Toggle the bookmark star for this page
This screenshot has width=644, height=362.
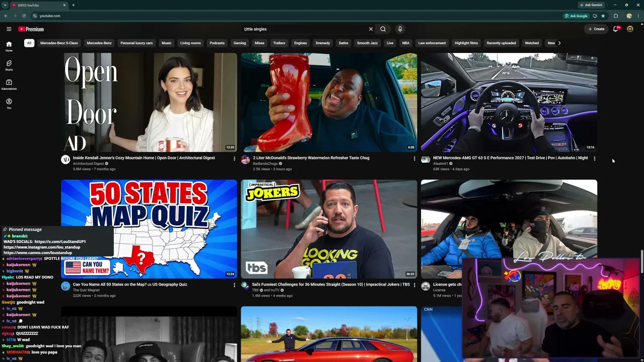pos(603,16)
